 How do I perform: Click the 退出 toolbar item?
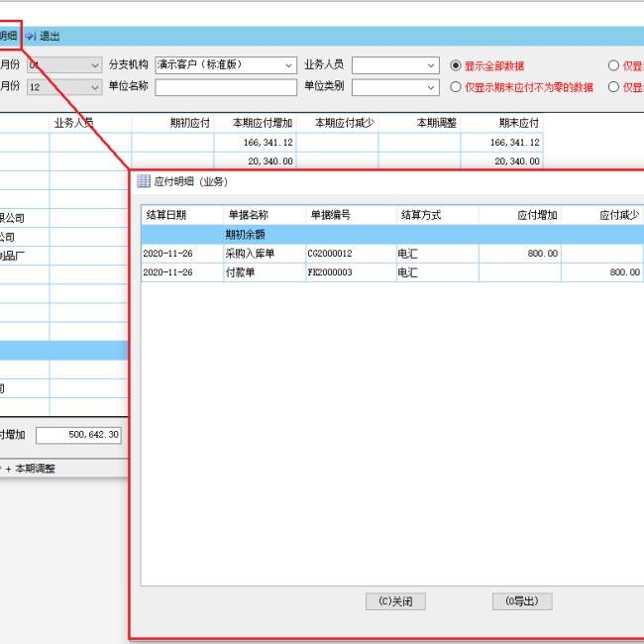(43, 36)
